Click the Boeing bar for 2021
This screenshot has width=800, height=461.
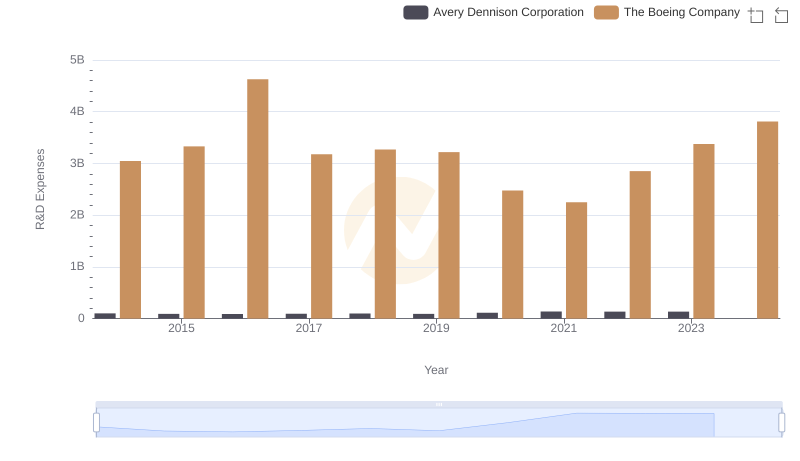(577, 261)
